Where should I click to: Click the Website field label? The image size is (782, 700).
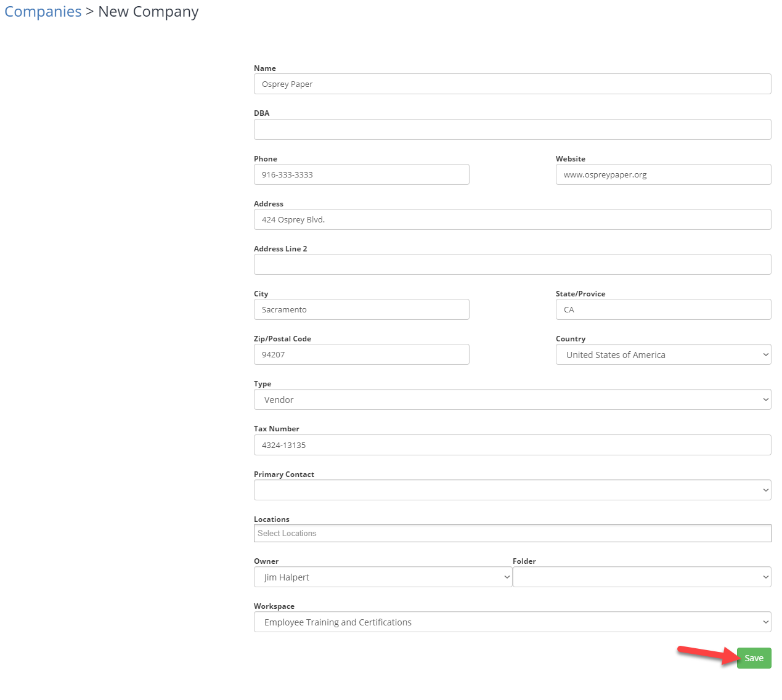pos(571,159)
